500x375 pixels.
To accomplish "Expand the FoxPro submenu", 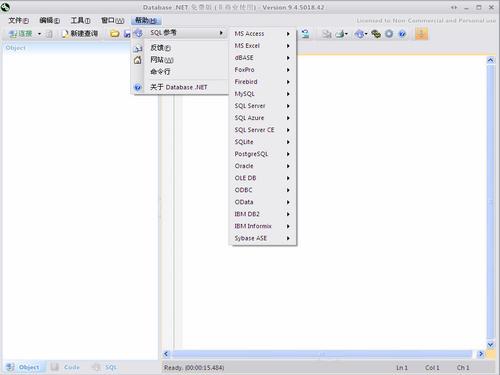I will tap(263, 70).
